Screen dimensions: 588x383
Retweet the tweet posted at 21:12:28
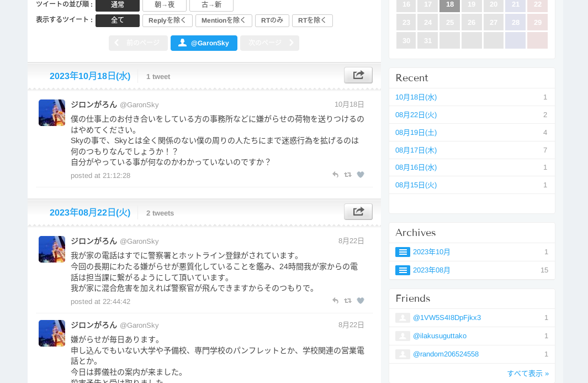348,175
